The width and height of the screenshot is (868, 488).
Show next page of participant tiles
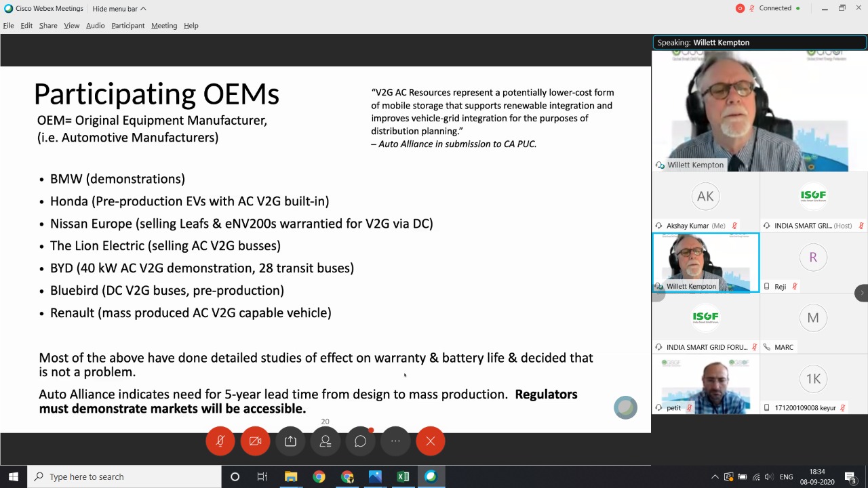861,293
